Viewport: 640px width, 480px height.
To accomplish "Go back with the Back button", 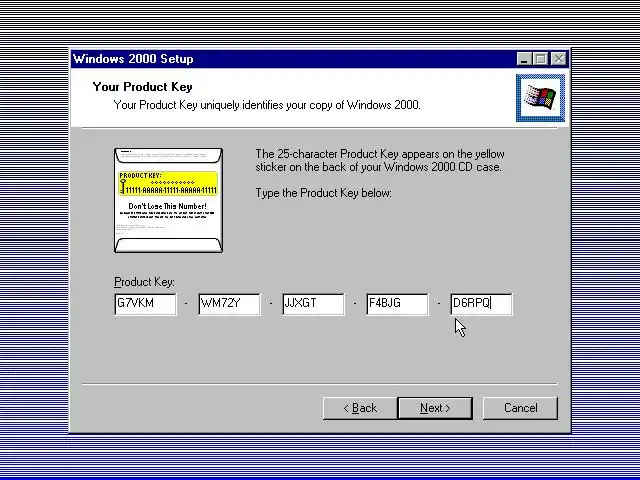I will tap(360, 408).
